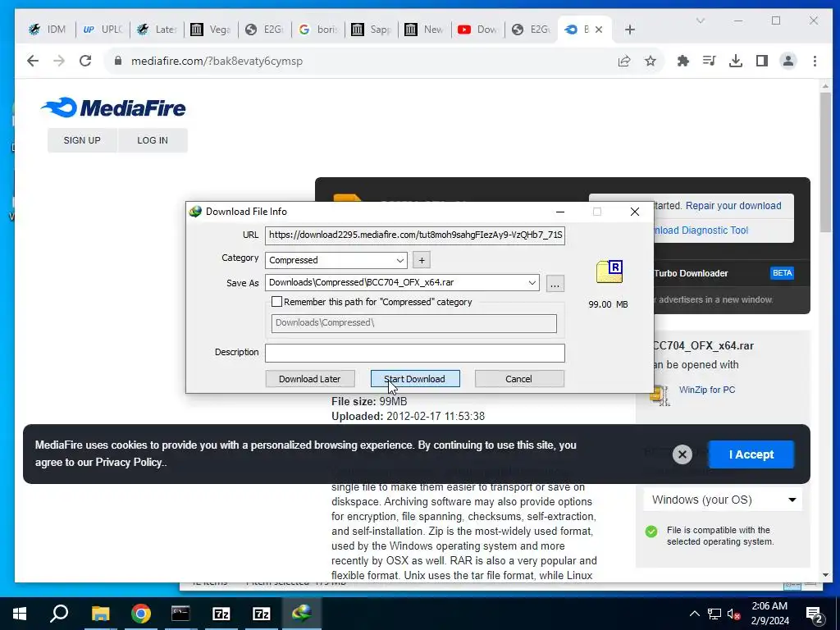Screen dimensions: 840x630
Task: Open the network tray icon
Action: (x=714, y=614)
